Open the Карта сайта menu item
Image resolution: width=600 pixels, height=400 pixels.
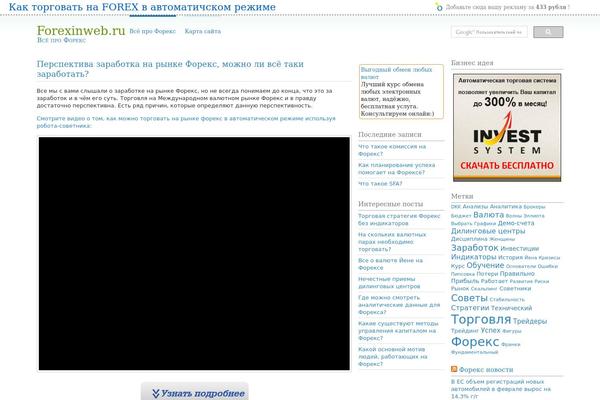(x=202, y=31)
